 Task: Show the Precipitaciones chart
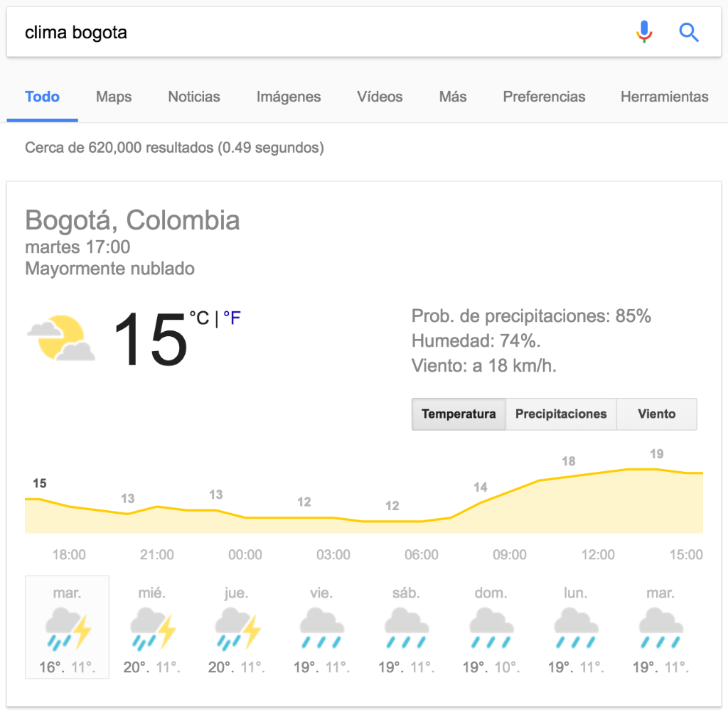(x=561, y=414)
